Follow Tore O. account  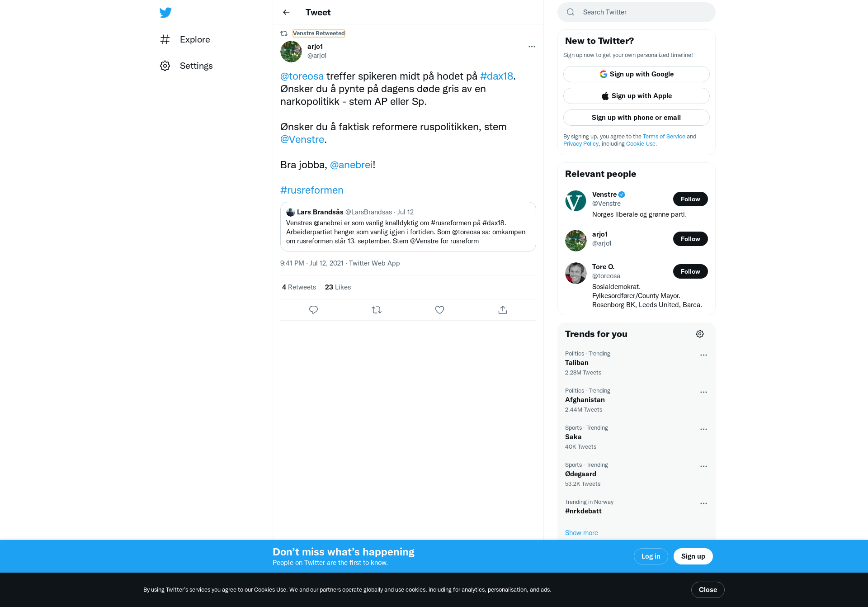[x=690, y=271]
